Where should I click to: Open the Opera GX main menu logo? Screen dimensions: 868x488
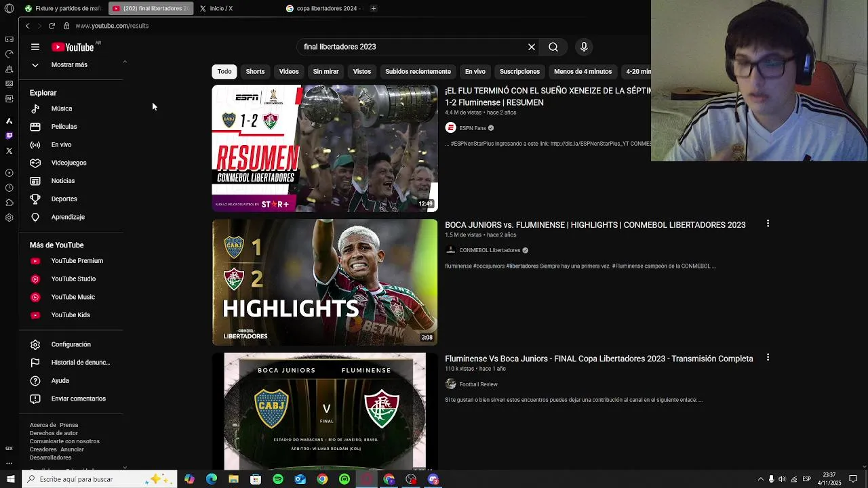pos(9,9)
